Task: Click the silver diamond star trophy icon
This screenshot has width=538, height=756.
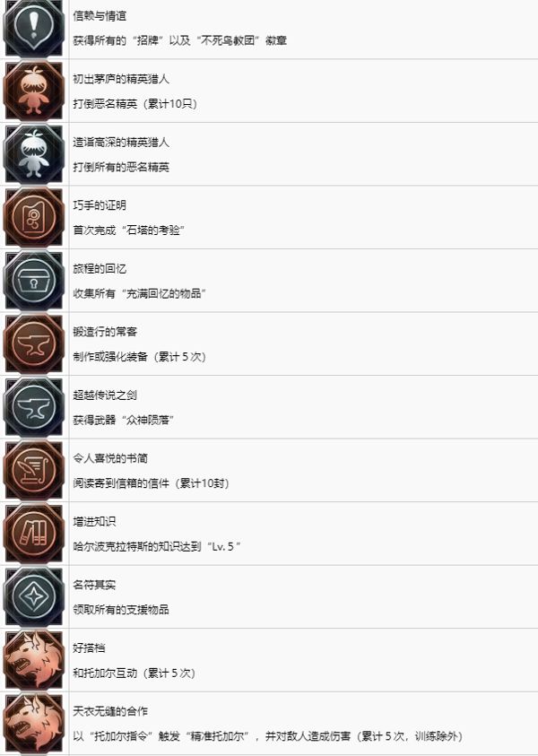Action: [34, 596]
